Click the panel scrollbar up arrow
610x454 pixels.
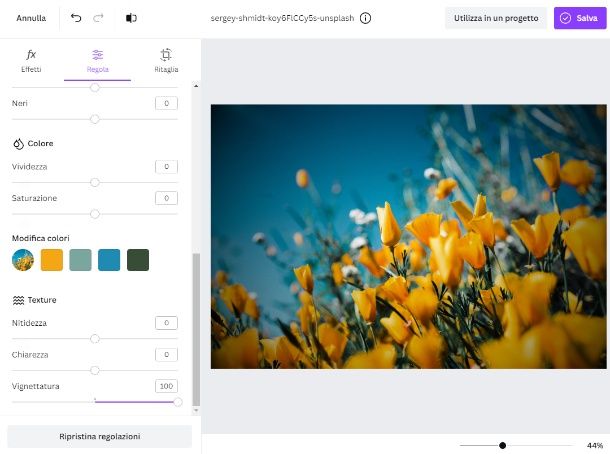coord(196,86)
